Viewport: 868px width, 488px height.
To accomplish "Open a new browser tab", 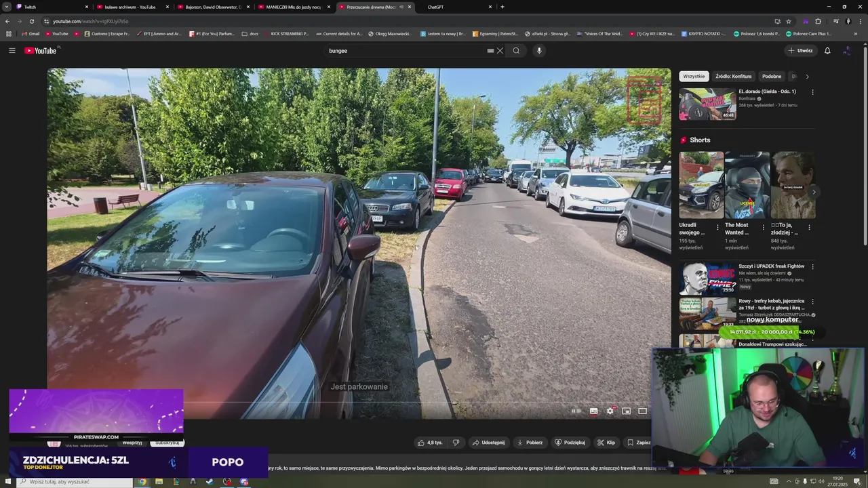I will (x=502, y=7).
